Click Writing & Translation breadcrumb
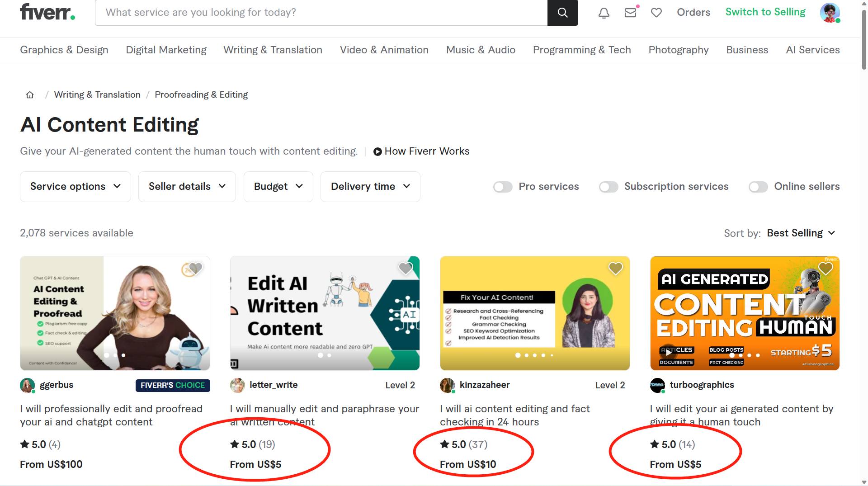Screen dimensions: 868x486 [97, 94]
